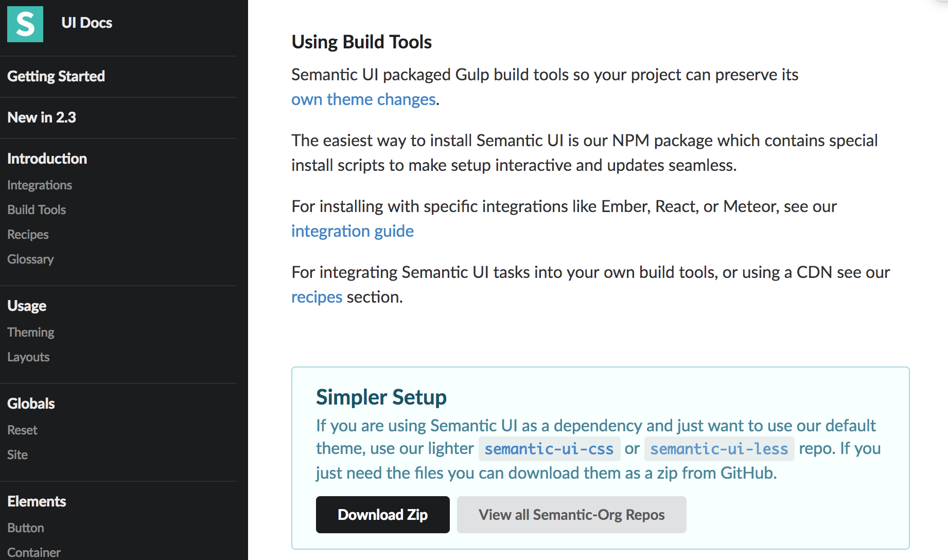Follow the own theme changes link
Viewport: 948px width, 560px height.
(x=363, y=99)
